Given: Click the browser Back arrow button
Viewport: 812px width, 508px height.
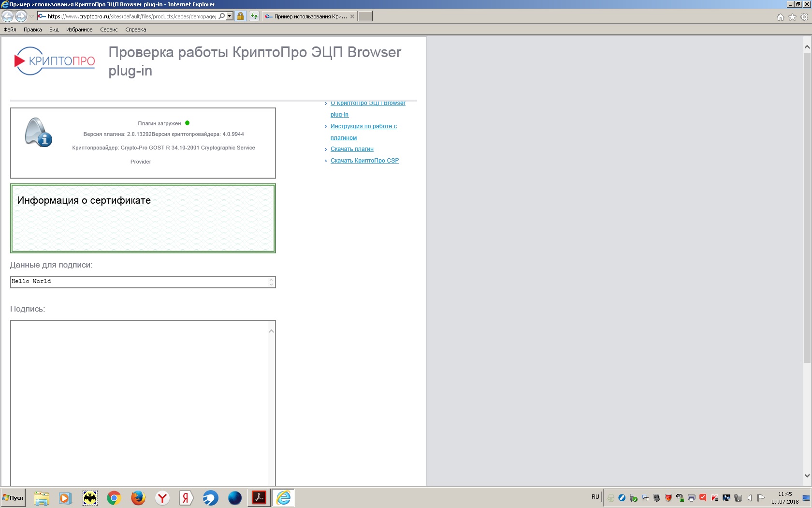Looking at the screenshot, I should point(8,16).
